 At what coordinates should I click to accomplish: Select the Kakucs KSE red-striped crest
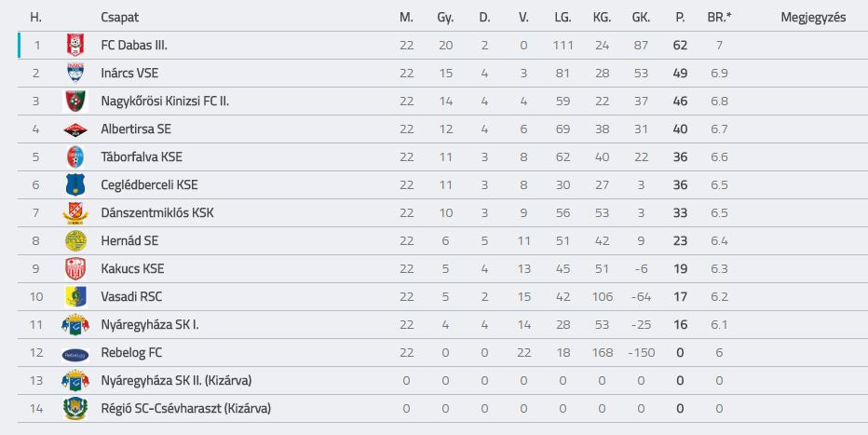(x=75, y=269)
